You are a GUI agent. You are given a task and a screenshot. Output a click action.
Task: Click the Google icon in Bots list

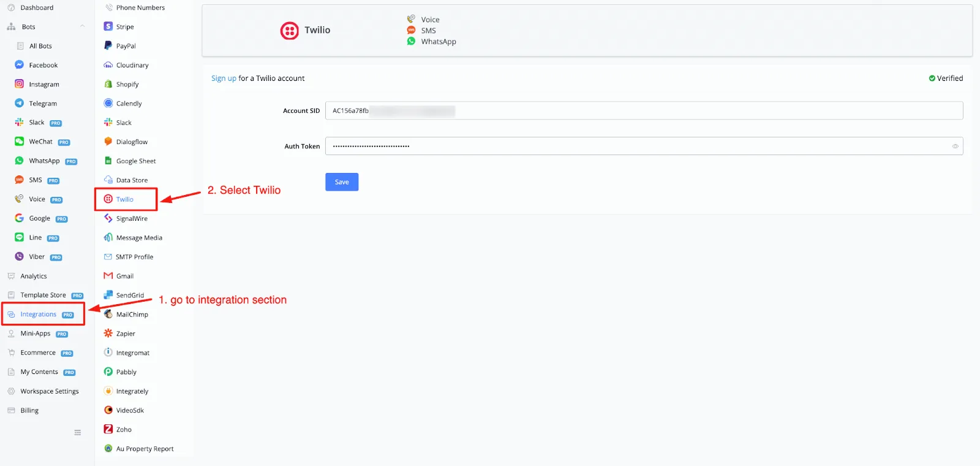(19, 218)
